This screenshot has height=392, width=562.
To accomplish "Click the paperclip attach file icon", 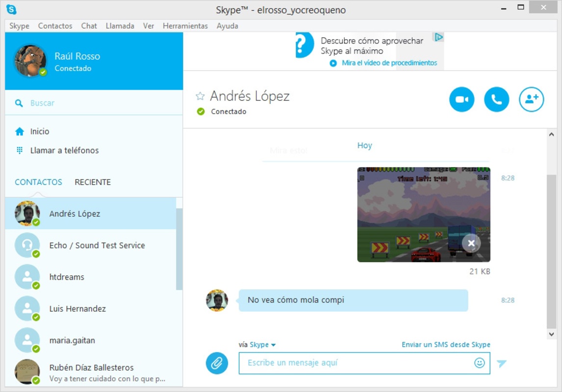I will [216, 363].
